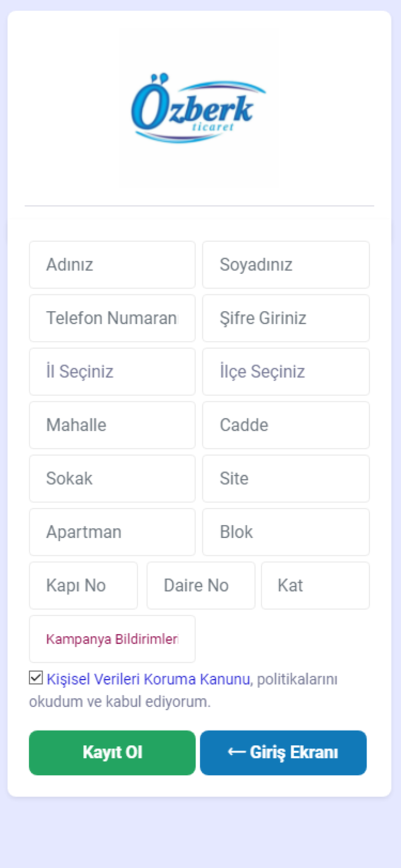Select the Cadde input field
401x868 pixels.
tap(286, 425)
